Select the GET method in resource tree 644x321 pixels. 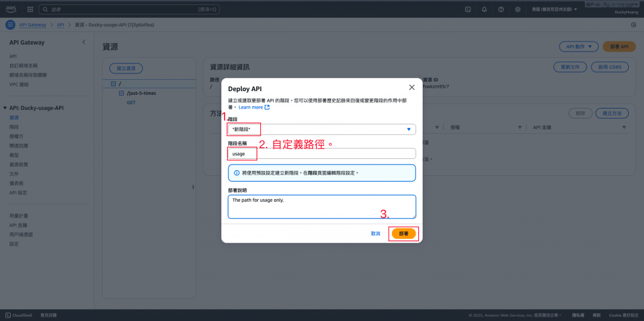click(x=131, y=102)
